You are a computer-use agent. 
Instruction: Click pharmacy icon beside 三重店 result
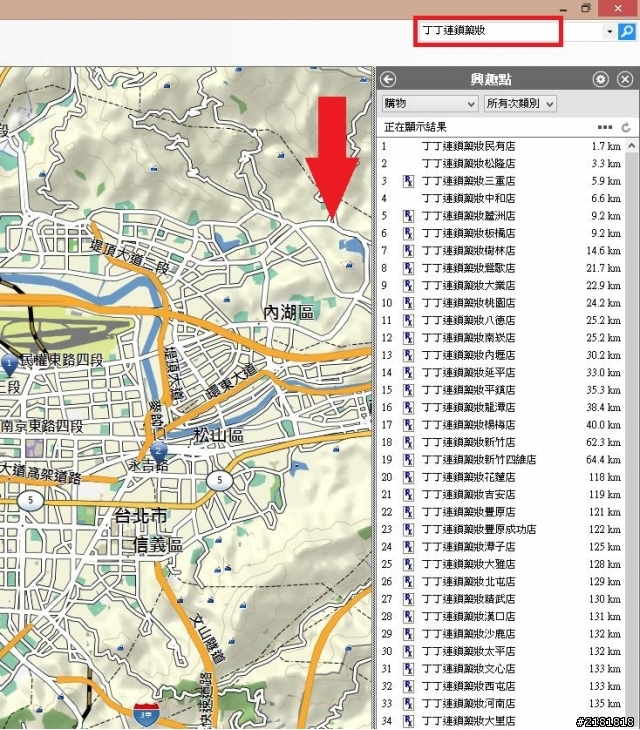408,181
